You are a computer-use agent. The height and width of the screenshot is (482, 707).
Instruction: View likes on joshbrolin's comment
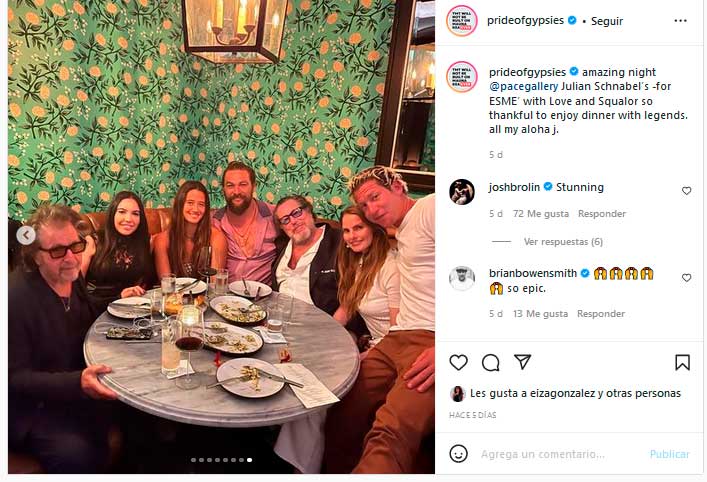point(541,213)
